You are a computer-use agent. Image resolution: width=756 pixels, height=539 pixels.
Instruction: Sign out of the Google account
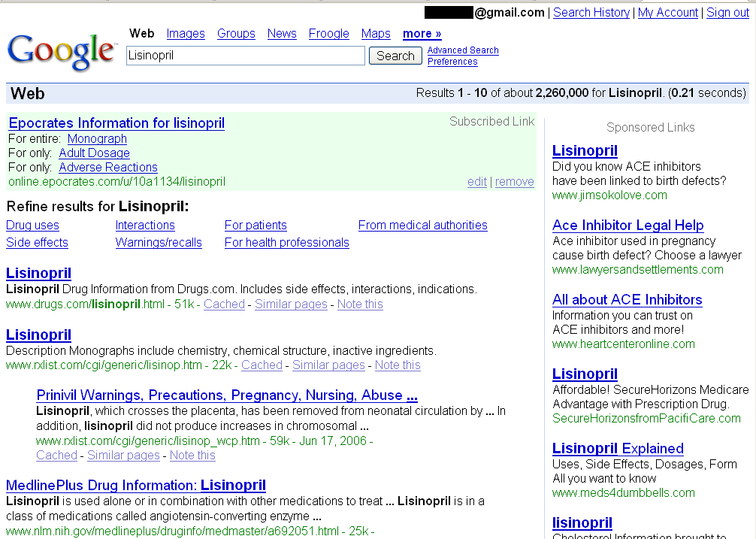click(x=728, y=13)
